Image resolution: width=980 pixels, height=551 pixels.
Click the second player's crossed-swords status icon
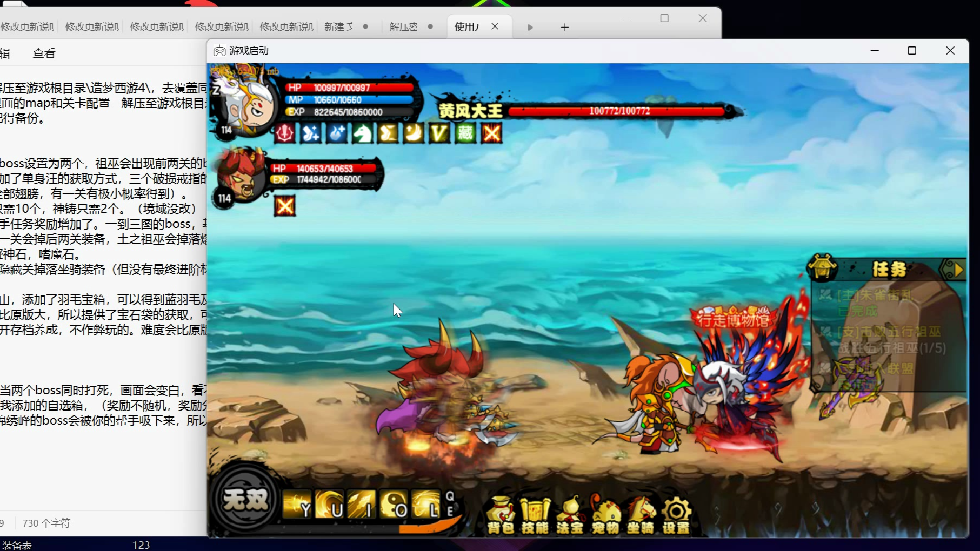point(285,206)
